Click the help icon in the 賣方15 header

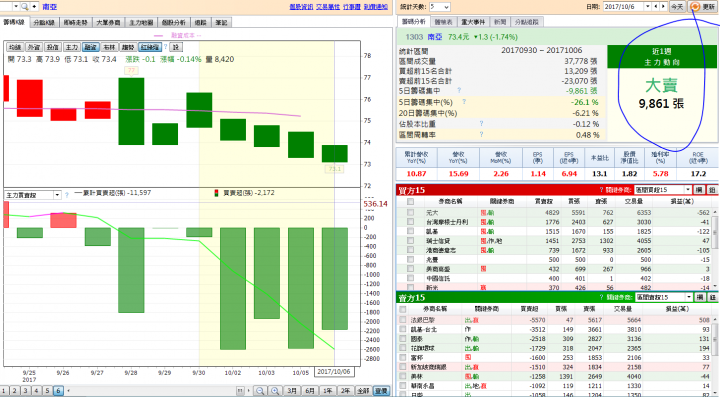(602, 297)
